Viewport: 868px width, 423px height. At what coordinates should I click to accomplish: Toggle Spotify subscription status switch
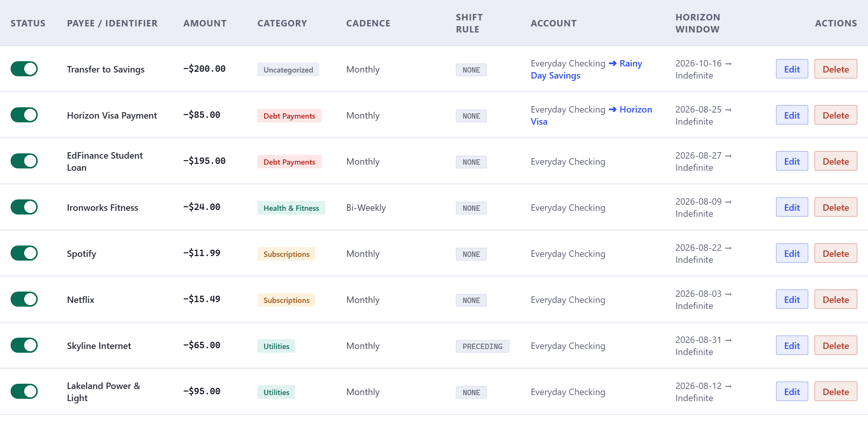coord(24,253)
